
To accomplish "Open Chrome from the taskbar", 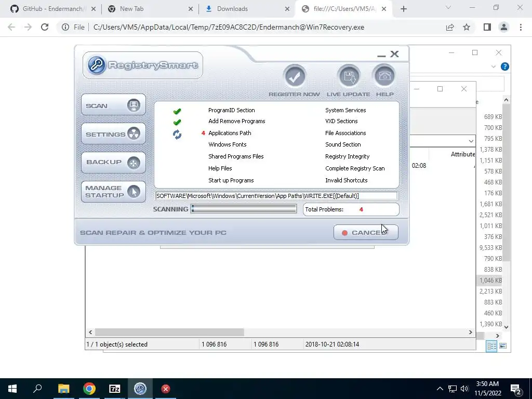I will pyautogui.click(x=89, y=389).
